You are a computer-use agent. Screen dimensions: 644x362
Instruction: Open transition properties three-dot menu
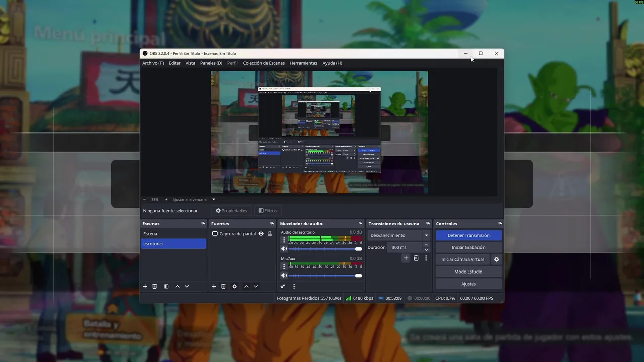(x=426, y=258)
